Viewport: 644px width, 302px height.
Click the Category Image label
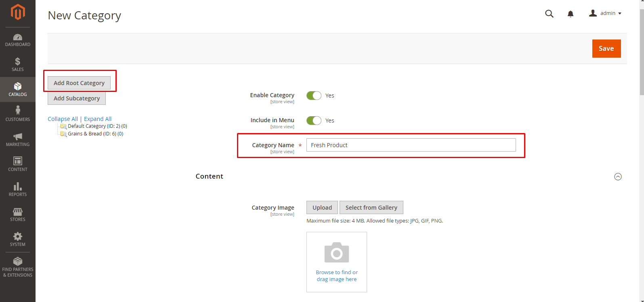point(273,208)
